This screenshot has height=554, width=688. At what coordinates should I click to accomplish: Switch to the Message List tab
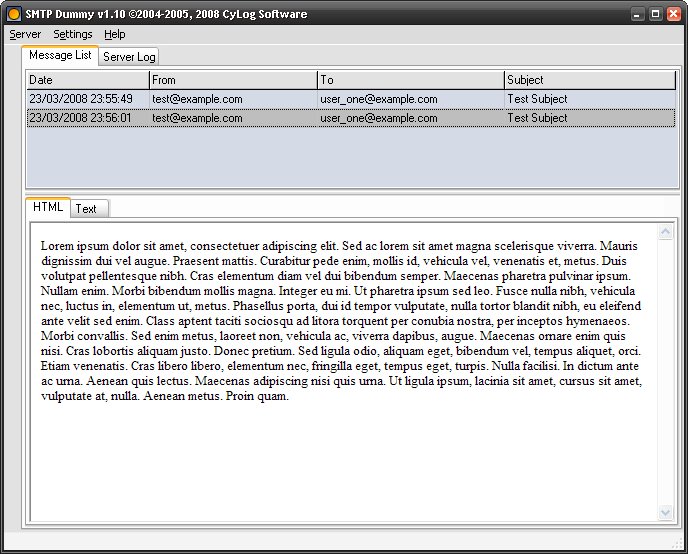pyautogui.click(x=60, y=55)
